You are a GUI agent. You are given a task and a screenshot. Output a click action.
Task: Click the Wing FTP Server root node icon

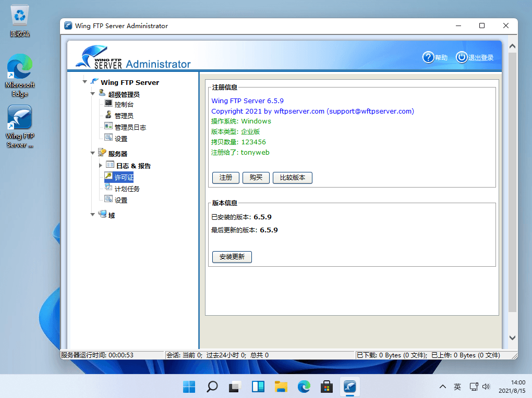(94, 81)
